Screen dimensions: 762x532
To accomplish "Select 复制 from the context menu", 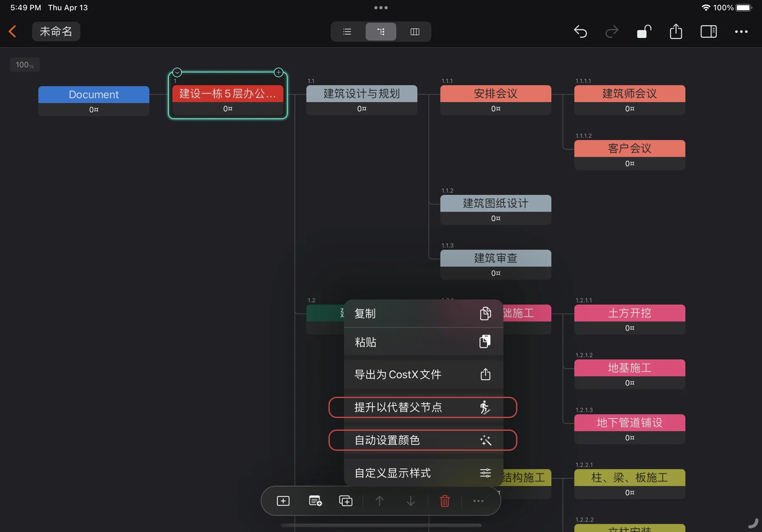I will [423, 313].
